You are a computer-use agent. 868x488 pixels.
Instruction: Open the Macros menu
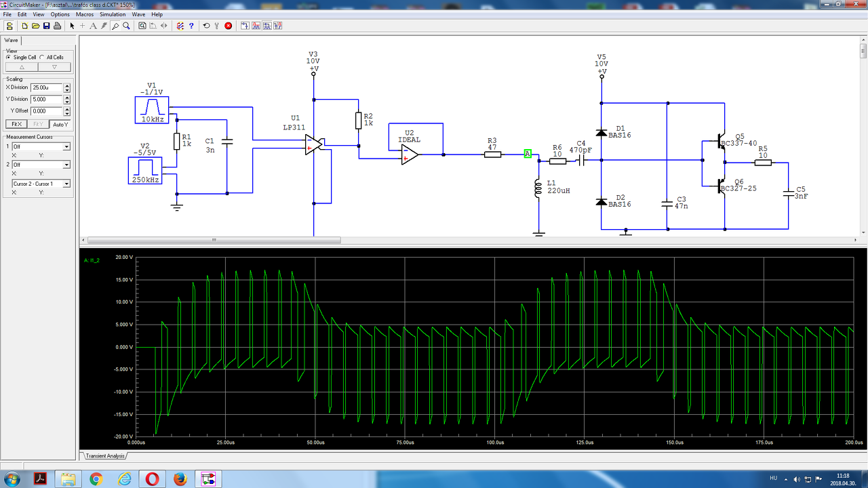click(x=85, y=14)
